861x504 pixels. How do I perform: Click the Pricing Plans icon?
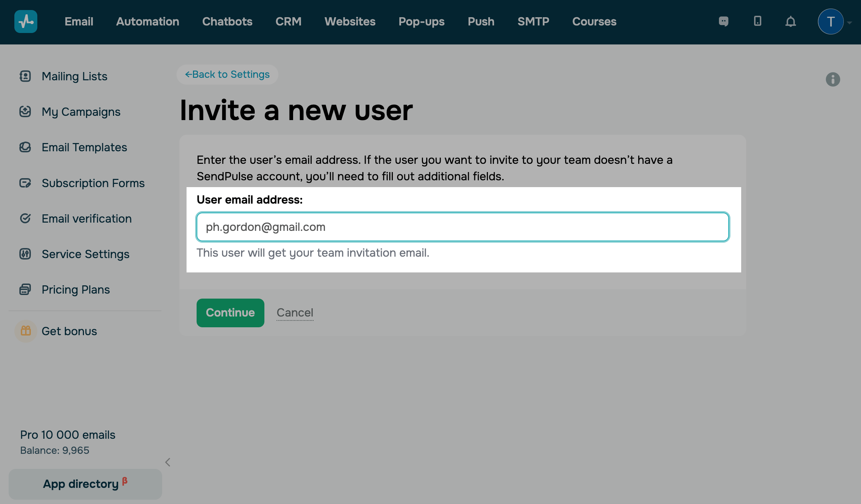point(25,289)
